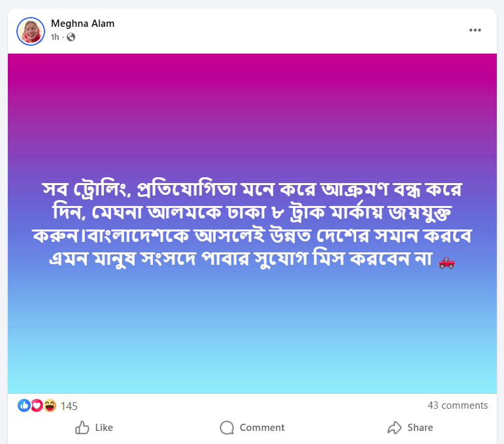This screenshot has height=444, width=504.
Task: Open the 43 comments link
Action: [458, 405]
